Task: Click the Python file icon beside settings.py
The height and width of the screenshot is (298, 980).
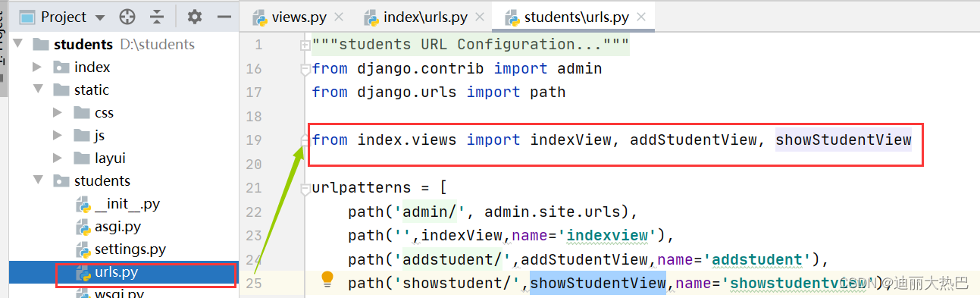Action: pyautogui.click(x=83, y=249)
